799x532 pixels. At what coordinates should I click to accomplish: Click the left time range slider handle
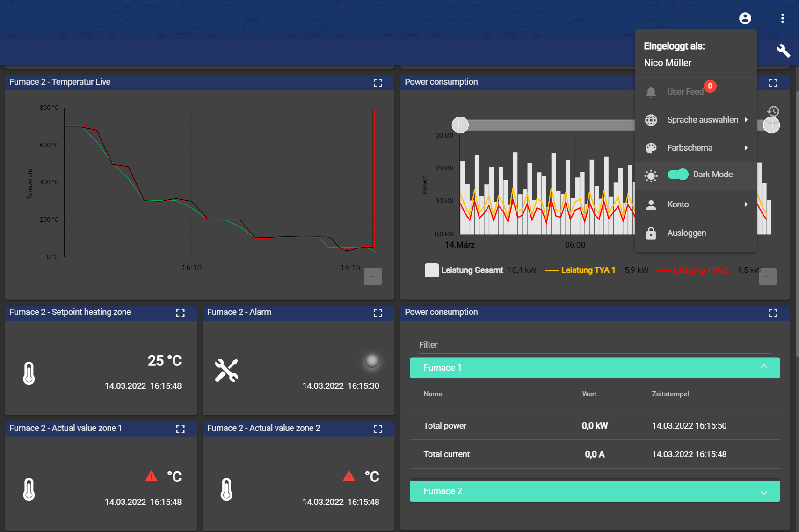pyautogui.click(x=460, y=125)
